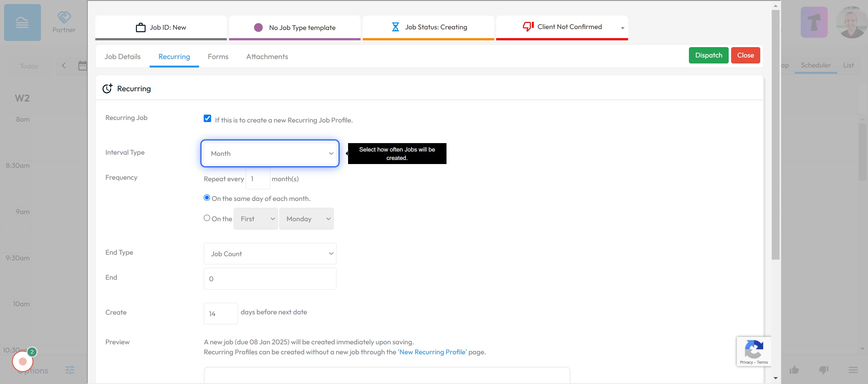
Task: Click the scroll down arrow of dialog
Action: pos(775,378)
